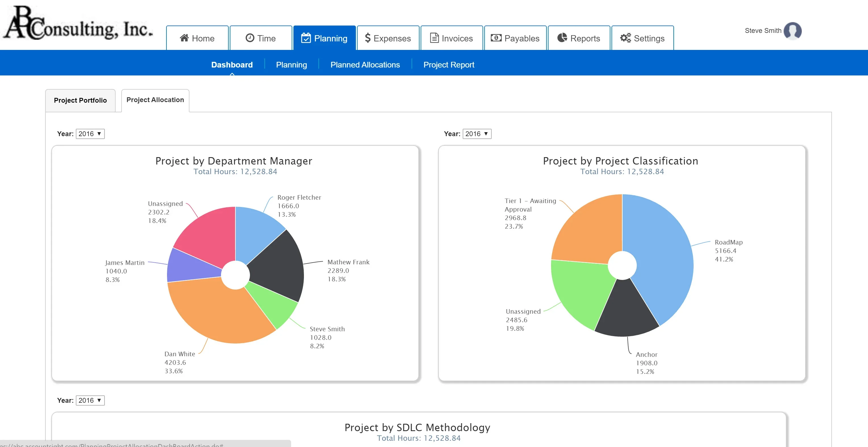
Task: Click the Payables money icon
Action: (x=496, y=38)
